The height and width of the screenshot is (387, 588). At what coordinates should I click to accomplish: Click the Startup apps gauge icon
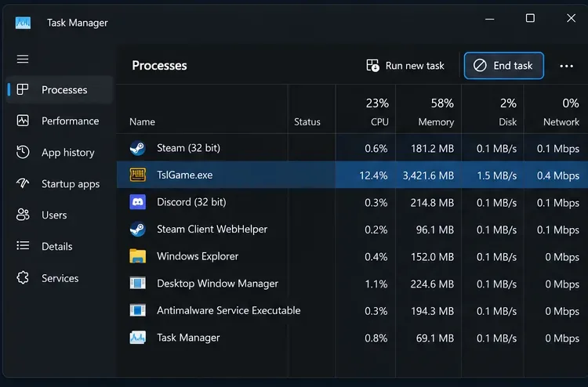click(23, 183)
